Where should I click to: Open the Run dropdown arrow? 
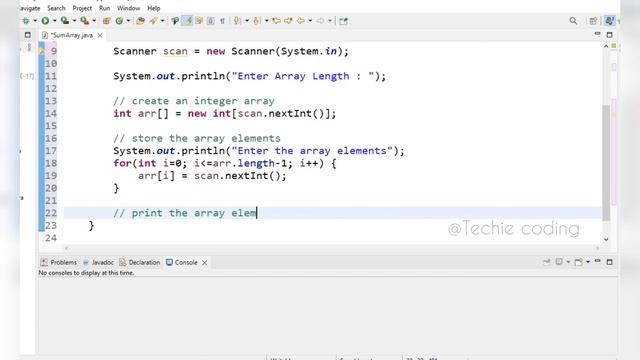click(x=54, y=21)
